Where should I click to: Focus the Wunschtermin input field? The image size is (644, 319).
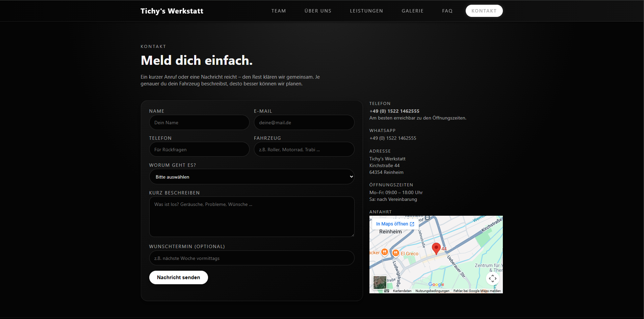click(252, 258)
